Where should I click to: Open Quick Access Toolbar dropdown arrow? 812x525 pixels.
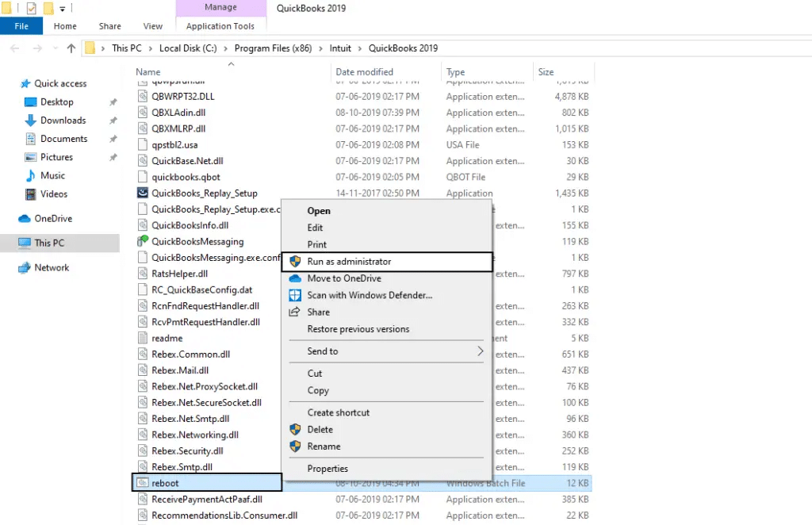(62, 9)
